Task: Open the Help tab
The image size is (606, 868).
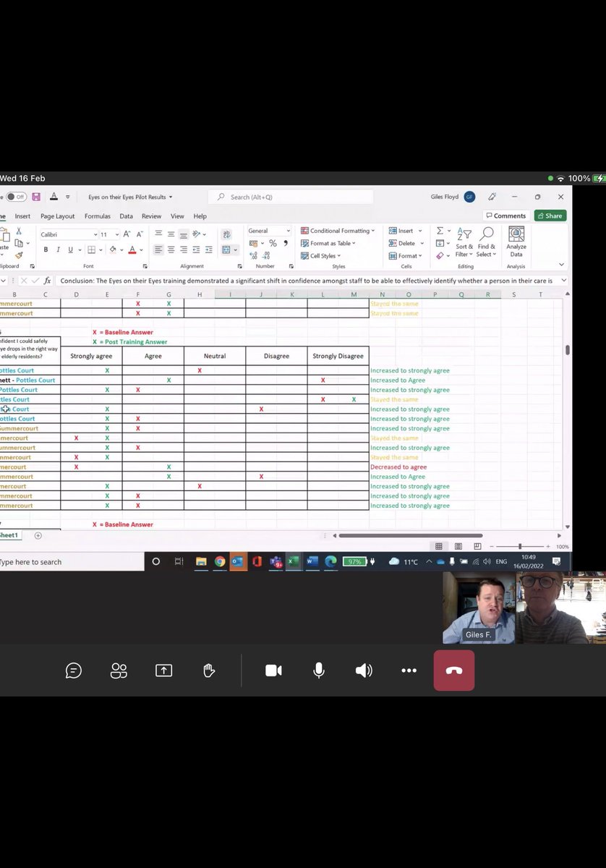Action: [x=200, y=216]
